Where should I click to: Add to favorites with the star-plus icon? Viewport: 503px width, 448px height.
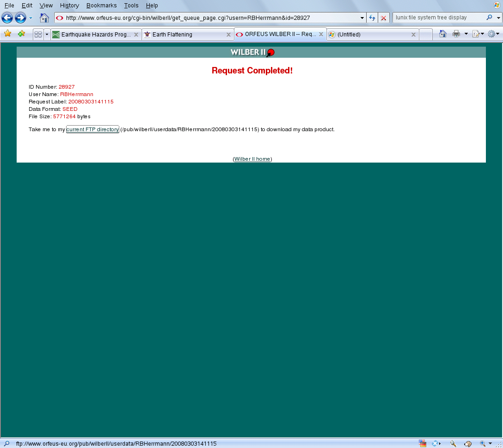[21, 33]
